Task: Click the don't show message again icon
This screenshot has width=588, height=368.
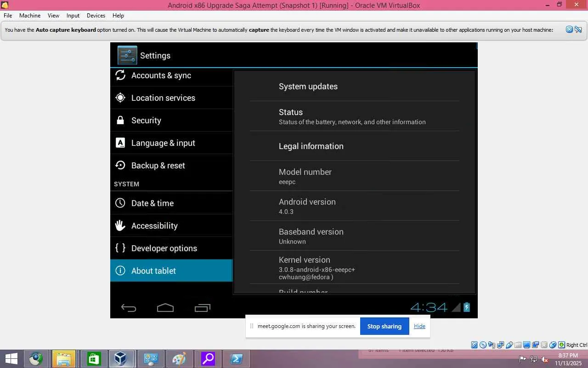Action: tap(578, 29)
